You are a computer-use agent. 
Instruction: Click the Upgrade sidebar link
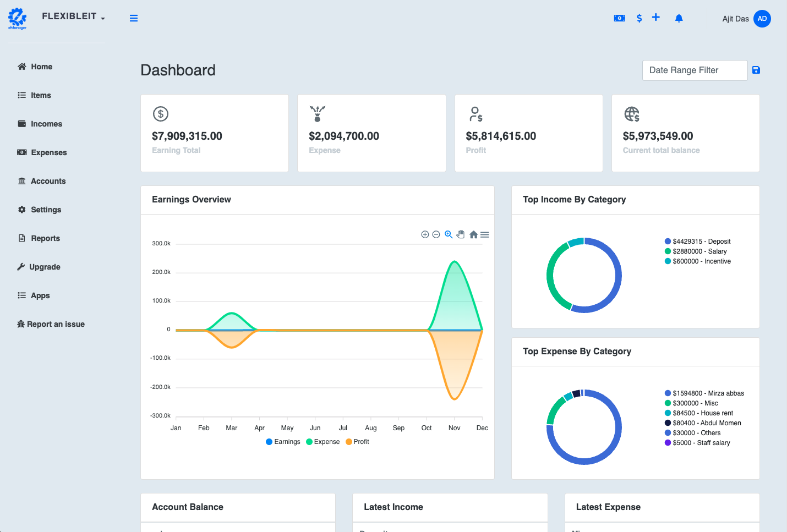pyautogui.click(x=45, y=267)
